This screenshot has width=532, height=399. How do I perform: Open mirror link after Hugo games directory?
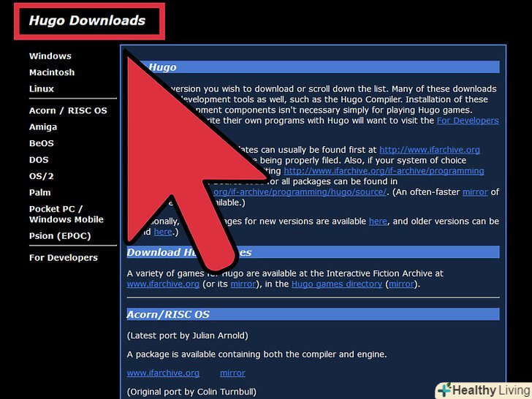coord(401,284)
